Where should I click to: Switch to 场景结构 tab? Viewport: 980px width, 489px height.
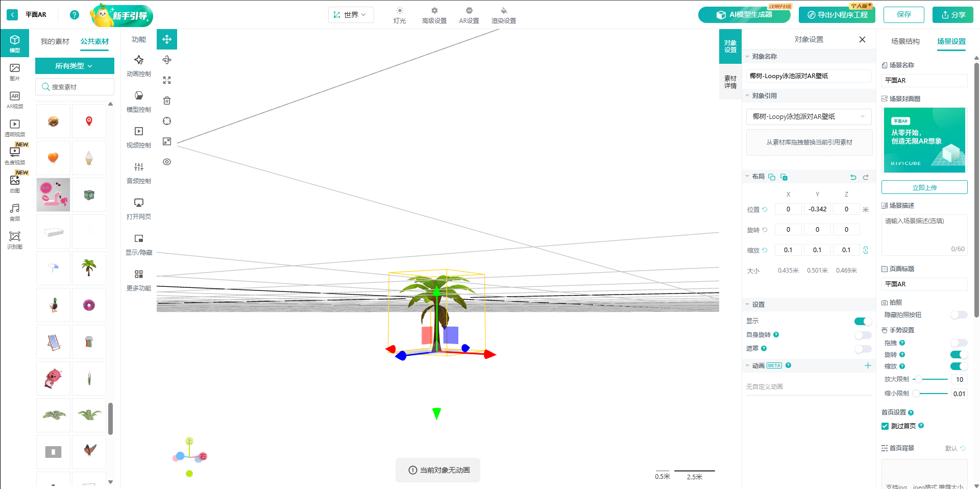pyautogui.click(x=905, y=41)
